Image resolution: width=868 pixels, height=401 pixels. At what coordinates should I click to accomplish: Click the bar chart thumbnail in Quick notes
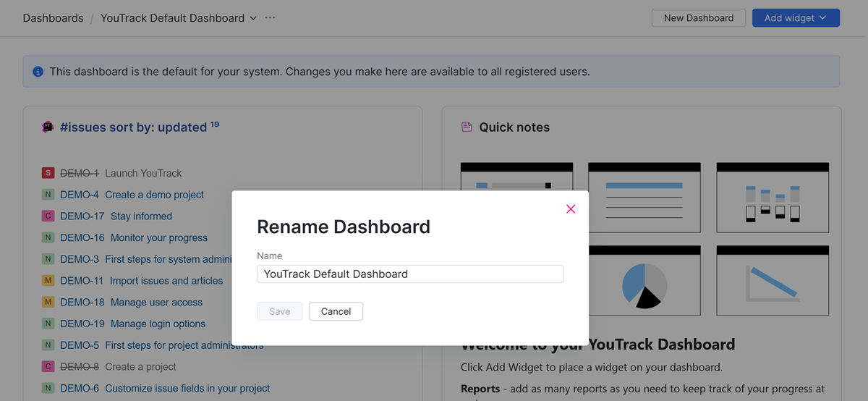pos(773,197)
